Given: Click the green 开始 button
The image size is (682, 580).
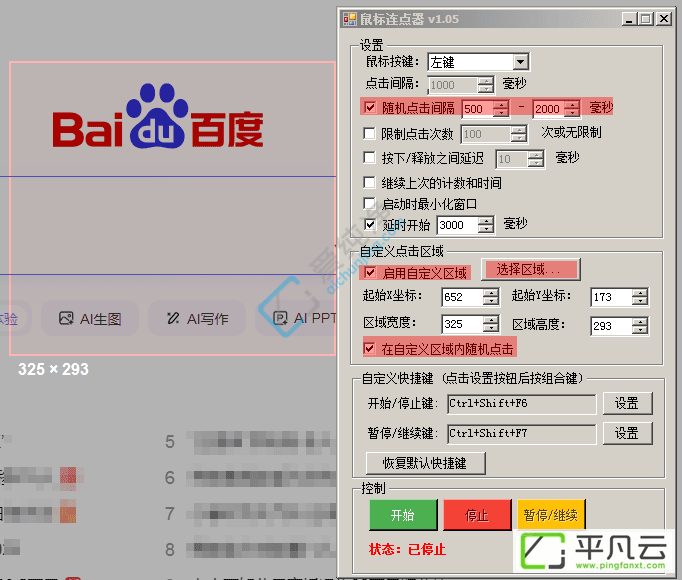Looking at the screenshot, I should point(403,515).
